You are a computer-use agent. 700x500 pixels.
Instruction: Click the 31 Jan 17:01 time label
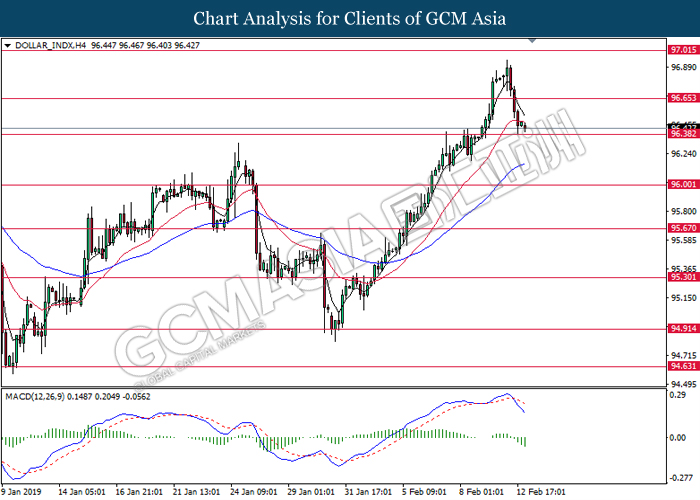(x=368, y=492)
